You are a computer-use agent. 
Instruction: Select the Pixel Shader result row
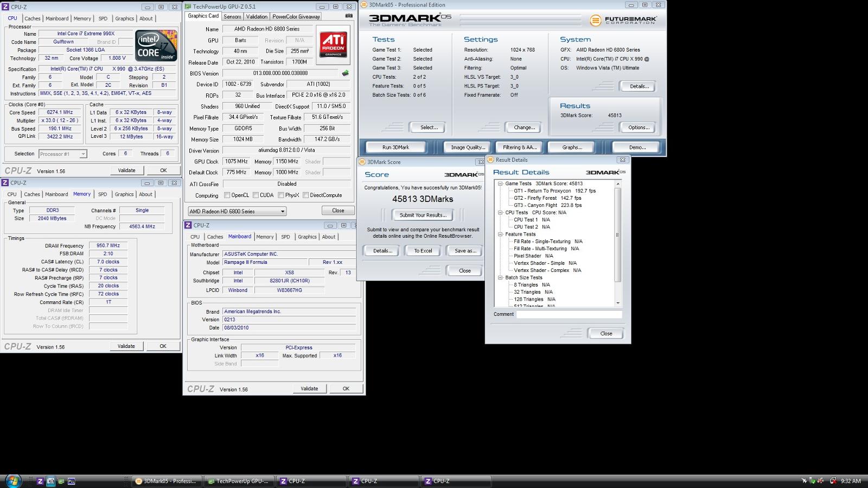click(x=533, y=256)
